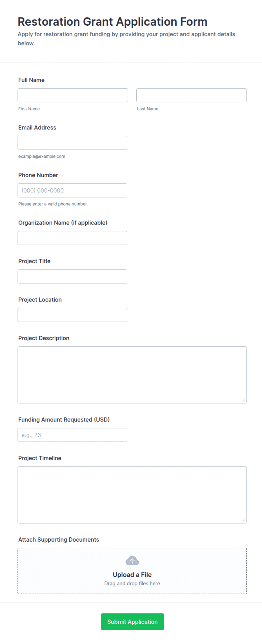Screen dimensions: 262x644
Task: Click inside the Project Timeline textarea
Action: click(x=132, y=495)
